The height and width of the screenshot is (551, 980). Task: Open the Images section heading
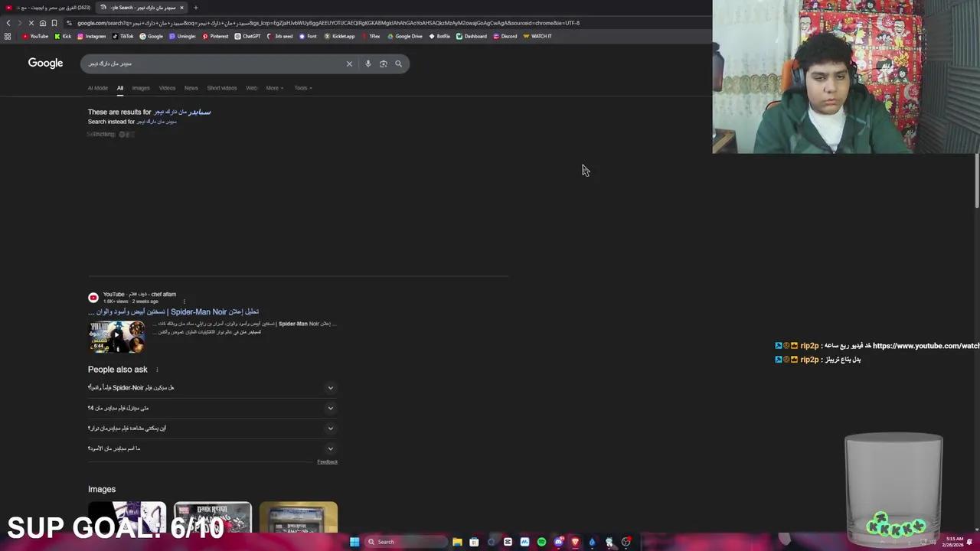102,489
